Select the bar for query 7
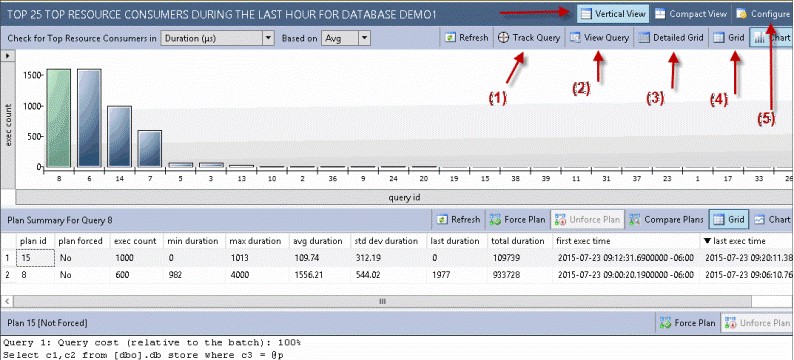The image size is (794, 360). 150,148
